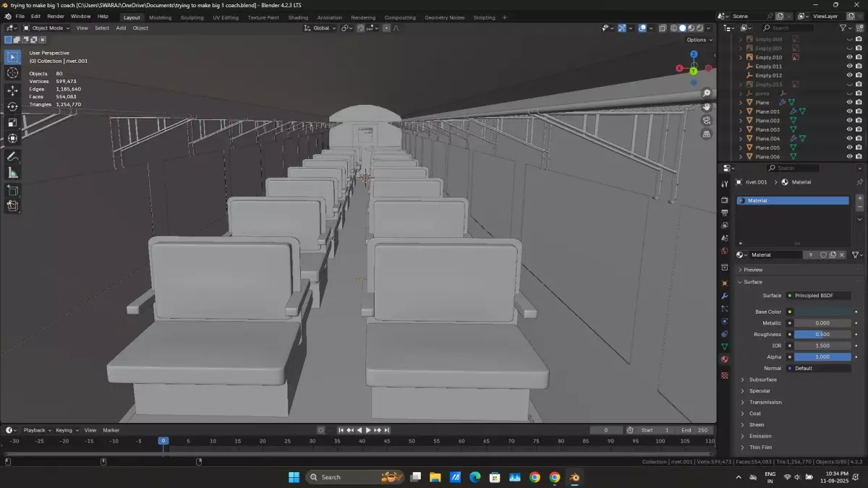
Task: Toggle the camera view icon
Action: (707, 121)
